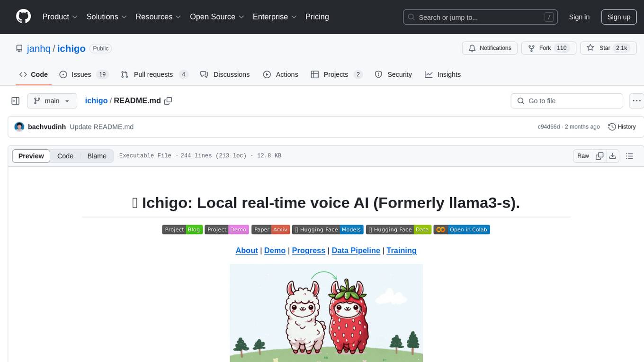Screen dimensions: 644x362
Task: Focus the Search or jump to field
Action: [x=479, y=17]
